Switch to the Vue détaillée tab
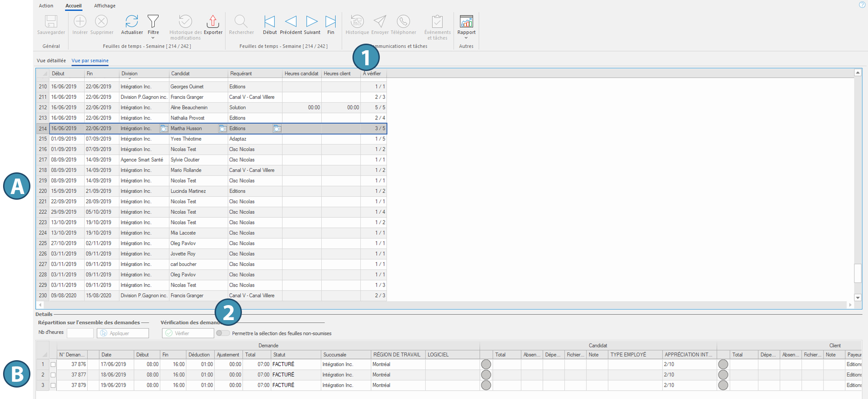This screenshot has width=868, height=399. [51, 61]
